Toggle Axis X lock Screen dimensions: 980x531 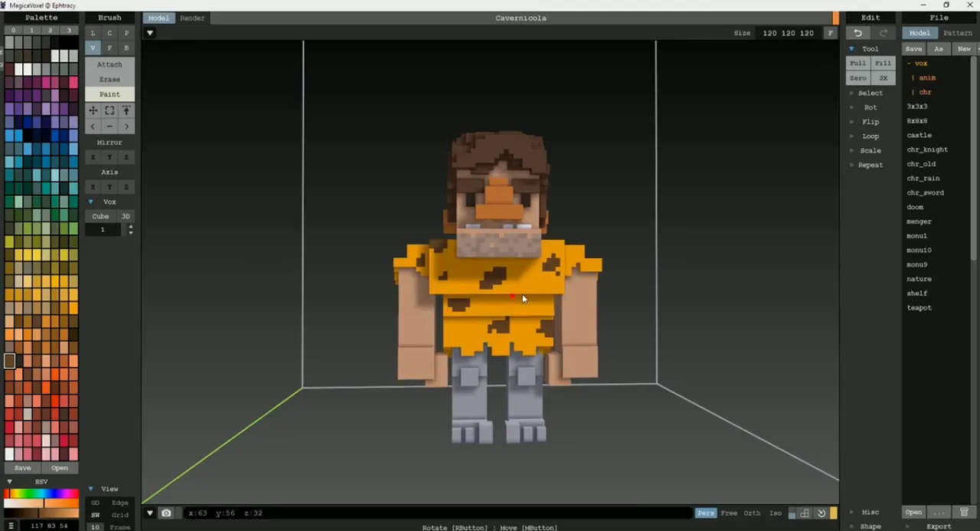click(93, 187)
